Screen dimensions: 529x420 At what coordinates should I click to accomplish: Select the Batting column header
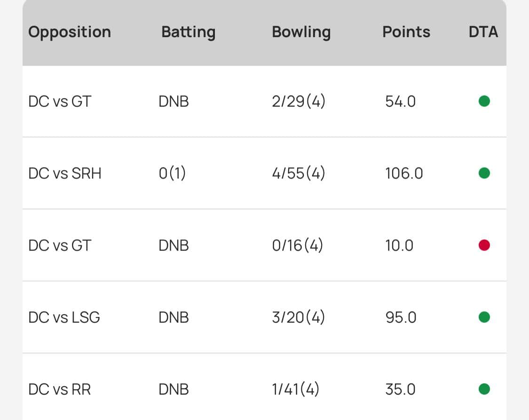pos(188,32)
